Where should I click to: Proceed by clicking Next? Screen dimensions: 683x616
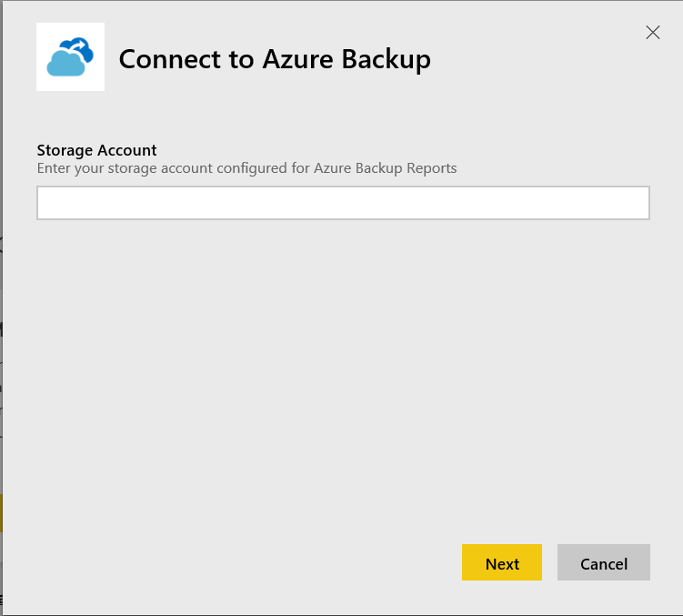502,563
